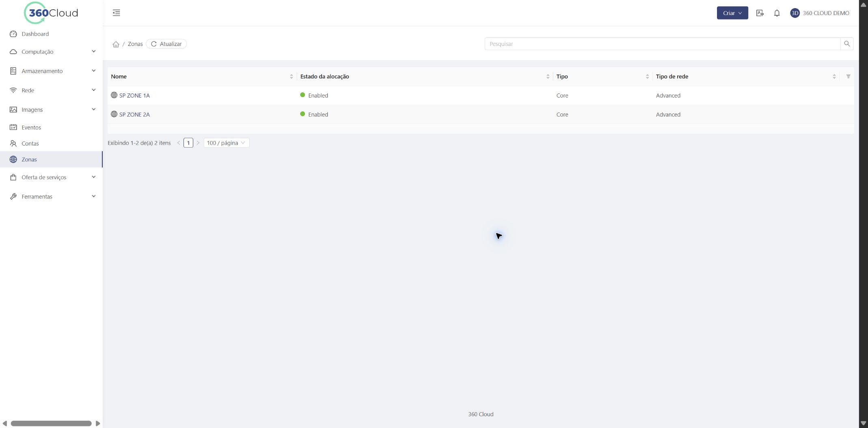This screenshot has height=428, width=868.
Task: Click the 360Cloud logo
Action: click(51, 13)
